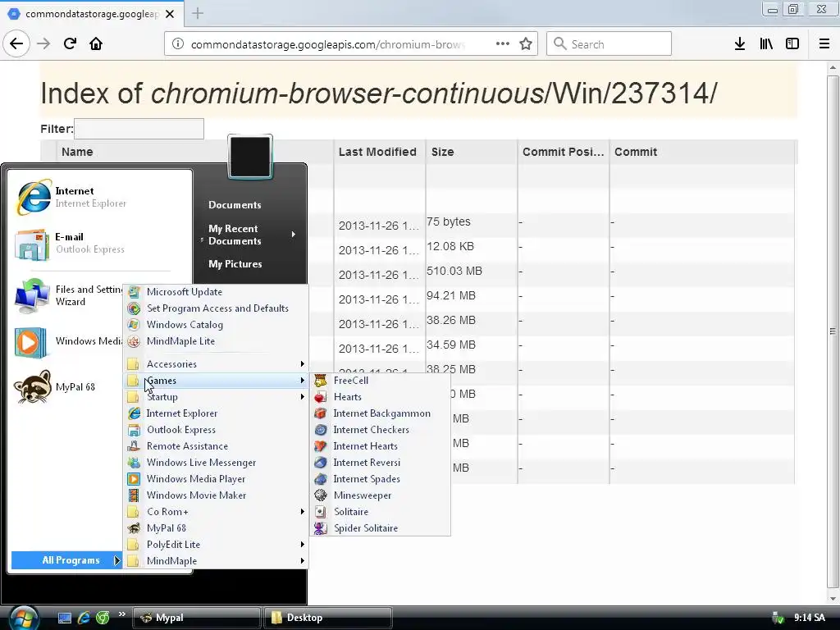Show hidden quick launch items chevron
Image resolution: width=840 pixels, height=630 pixels.
tap(121, 614)
